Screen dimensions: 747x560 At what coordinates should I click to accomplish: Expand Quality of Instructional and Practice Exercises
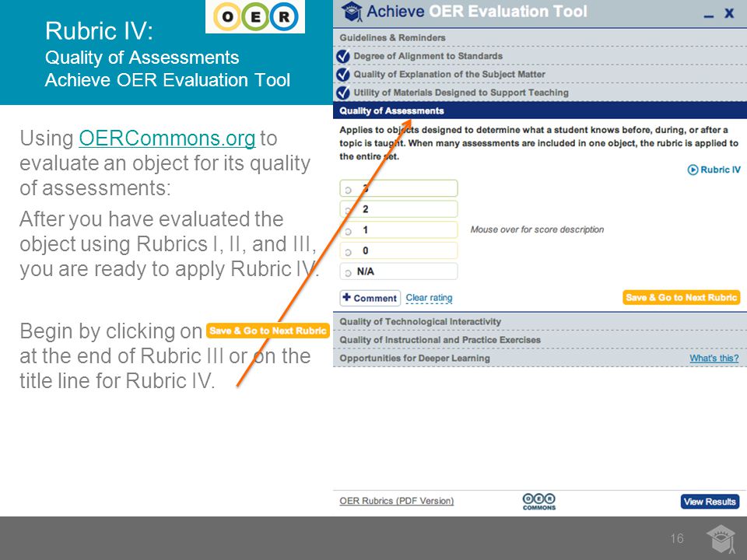540,340
